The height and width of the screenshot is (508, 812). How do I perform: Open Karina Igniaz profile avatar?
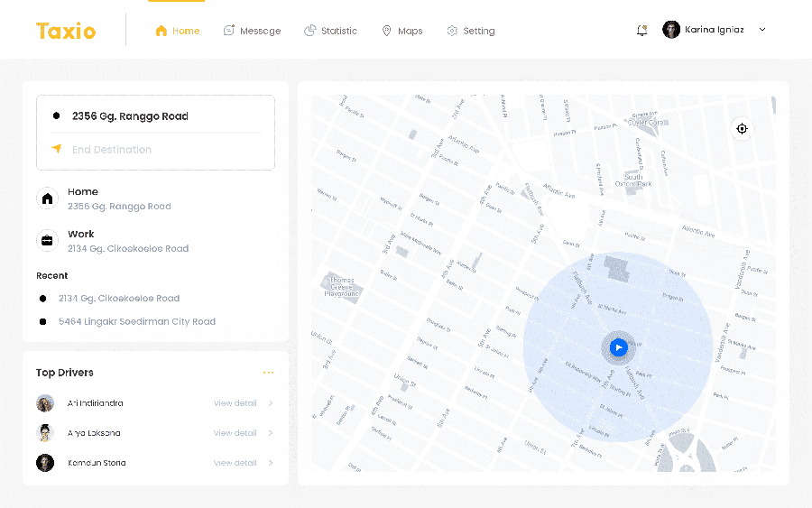pyautogui.click(x=671, y=30)
